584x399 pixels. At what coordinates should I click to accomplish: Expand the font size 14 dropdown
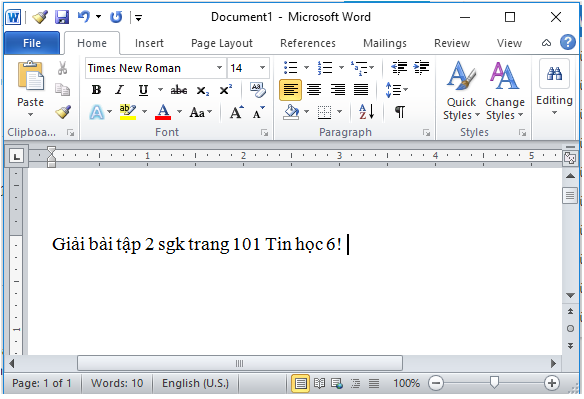click(262, 68)
